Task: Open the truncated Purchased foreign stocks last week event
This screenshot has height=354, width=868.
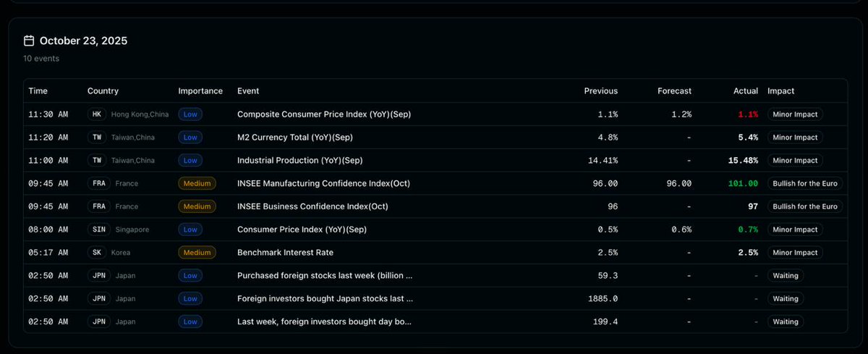Action: pos(325,276)
